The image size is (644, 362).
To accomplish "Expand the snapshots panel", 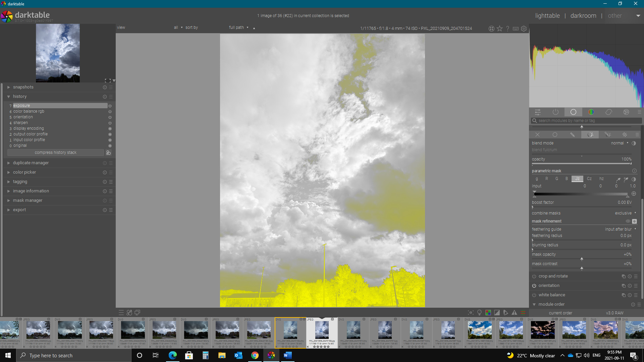I will click(x=23, y=87).
